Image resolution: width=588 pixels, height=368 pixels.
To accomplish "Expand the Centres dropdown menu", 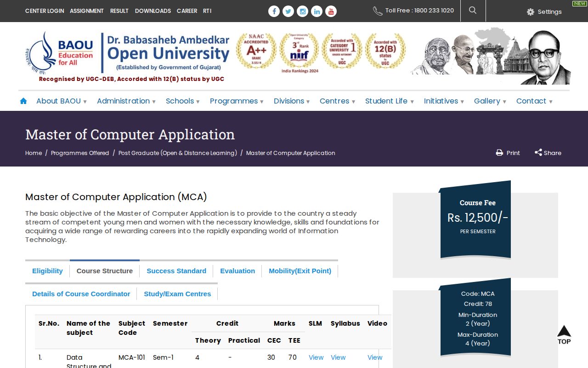I will 338,101.
